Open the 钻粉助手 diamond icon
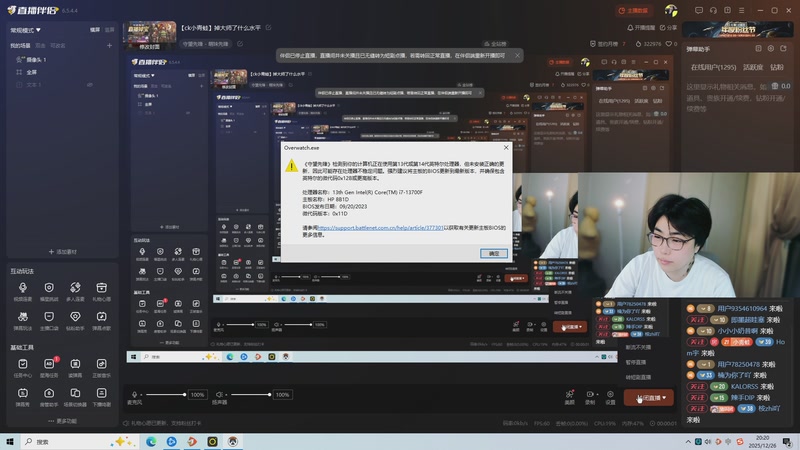800x450 pixels. pyautogui.click(x=75, y=320)
